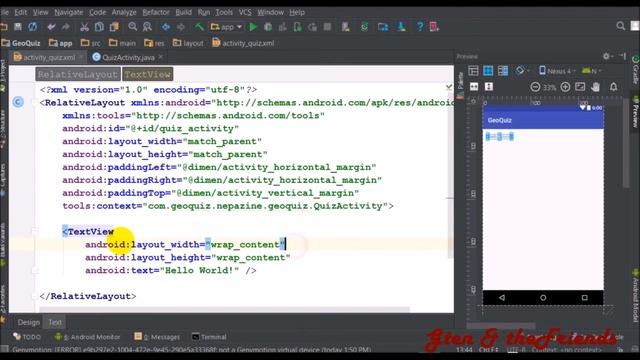Start debugging with the bug icon

(268, 27)
